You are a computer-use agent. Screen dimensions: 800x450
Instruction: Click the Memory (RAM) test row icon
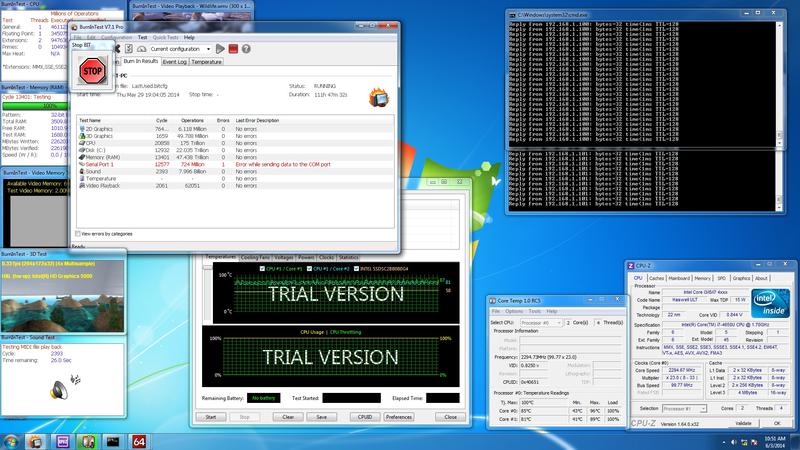(82, 158)
